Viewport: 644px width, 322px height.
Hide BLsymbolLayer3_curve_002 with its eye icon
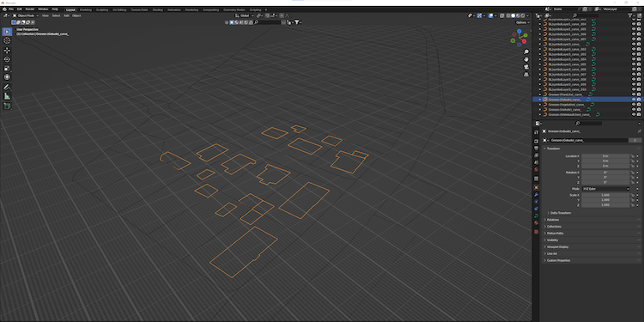click(x=634, y=49)
